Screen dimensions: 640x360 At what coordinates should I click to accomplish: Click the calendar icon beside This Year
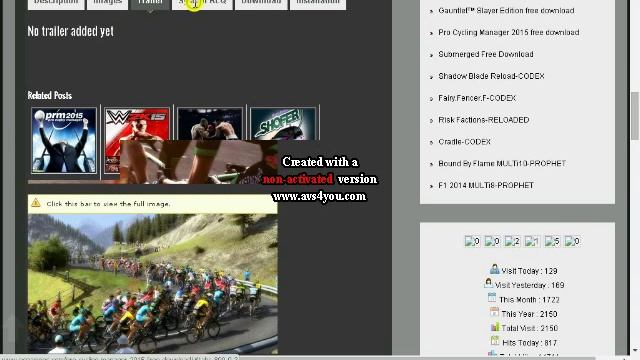494,312
